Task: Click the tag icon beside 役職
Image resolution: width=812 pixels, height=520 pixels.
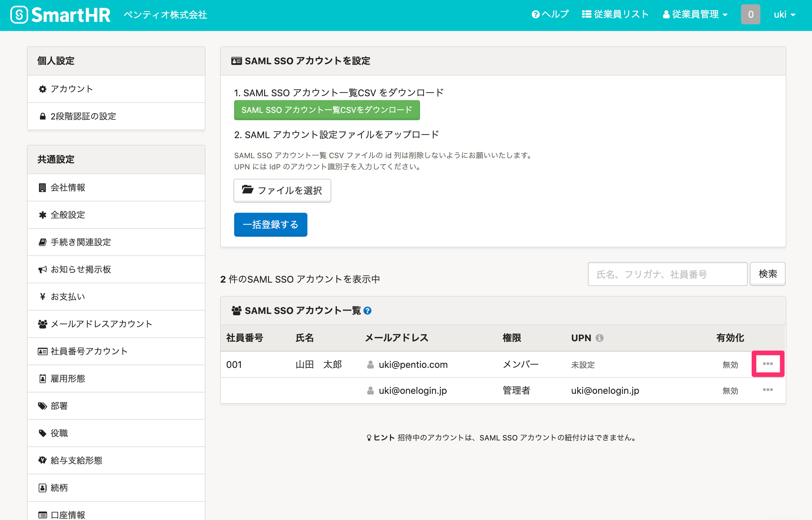Action: (43, 433)
